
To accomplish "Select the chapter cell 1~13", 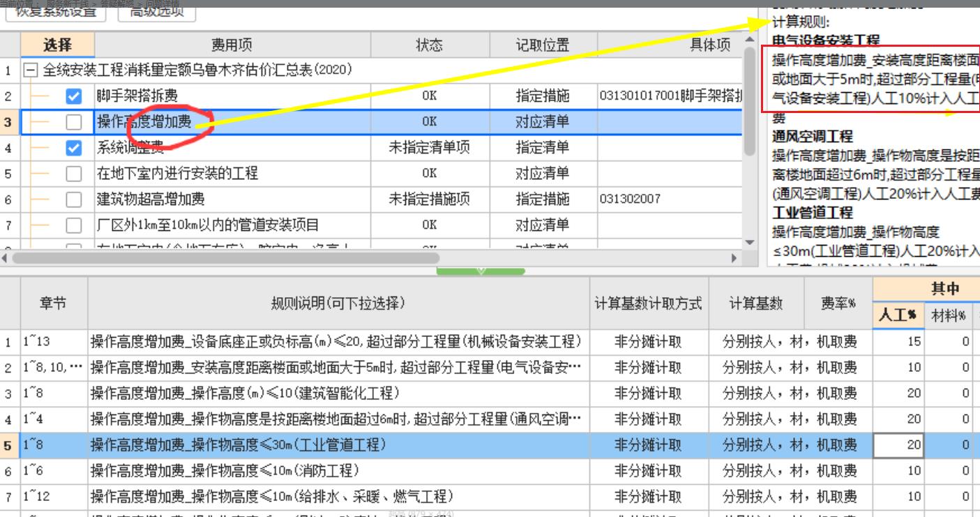I will pos(53,342).
